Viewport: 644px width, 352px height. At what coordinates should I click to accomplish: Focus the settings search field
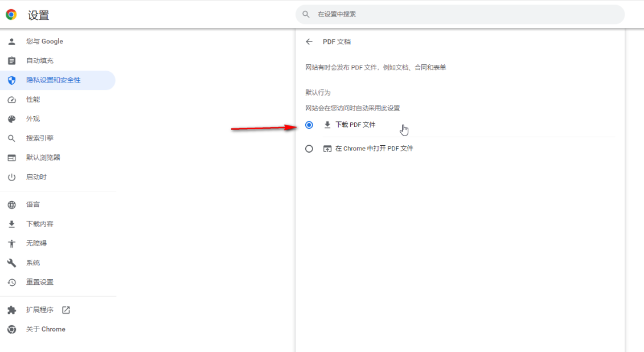click(x=460, y=14)
